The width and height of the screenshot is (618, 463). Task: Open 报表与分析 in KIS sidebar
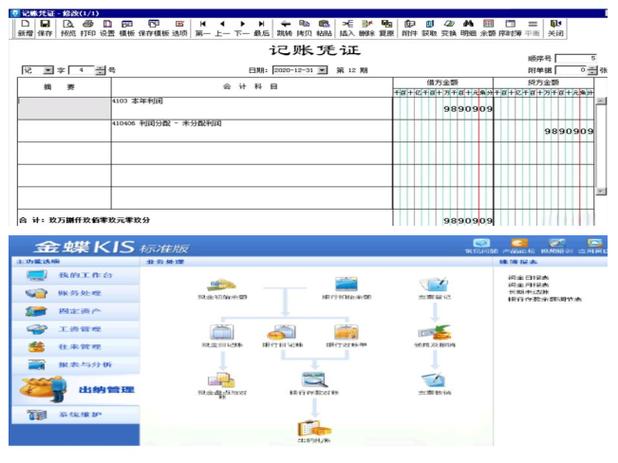click(76, 365)
